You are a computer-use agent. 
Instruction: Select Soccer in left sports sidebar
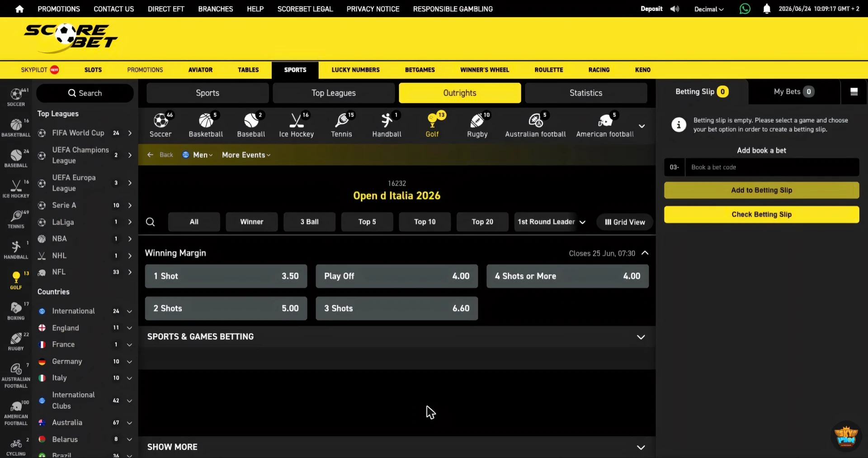[16, 97]
